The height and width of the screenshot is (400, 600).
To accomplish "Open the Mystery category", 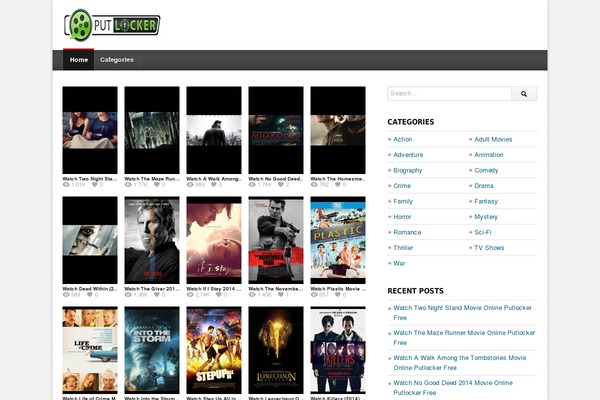I will coord(486,217).
